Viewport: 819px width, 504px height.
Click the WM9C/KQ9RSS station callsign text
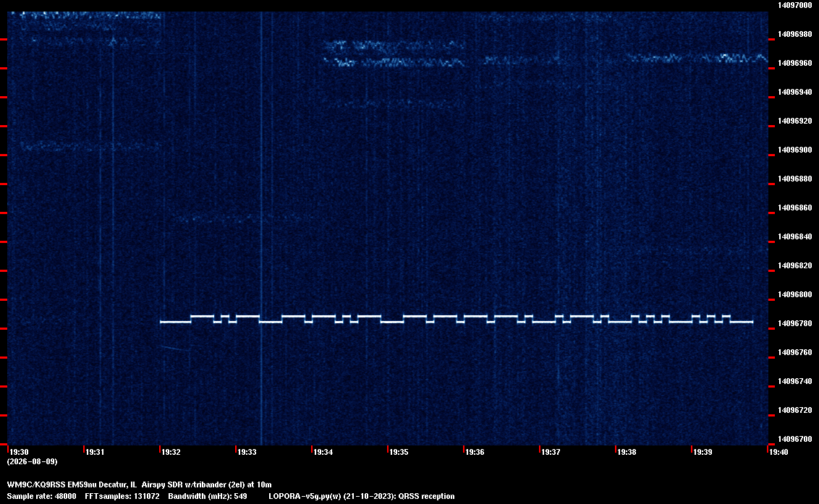tap(36, 484)
